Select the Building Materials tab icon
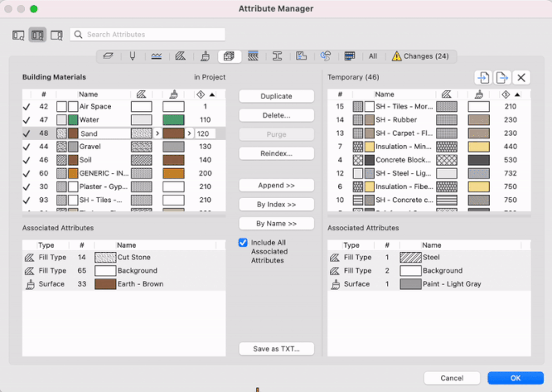Screen dimensions: 552x392 (x=230, y=56)
